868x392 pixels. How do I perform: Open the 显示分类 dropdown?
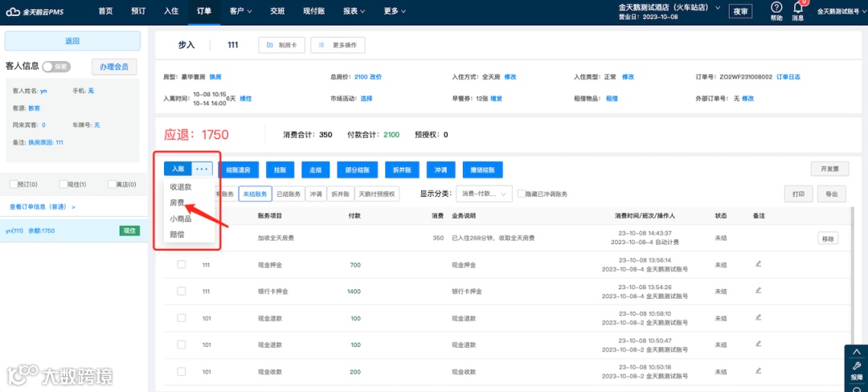[484, 194]
